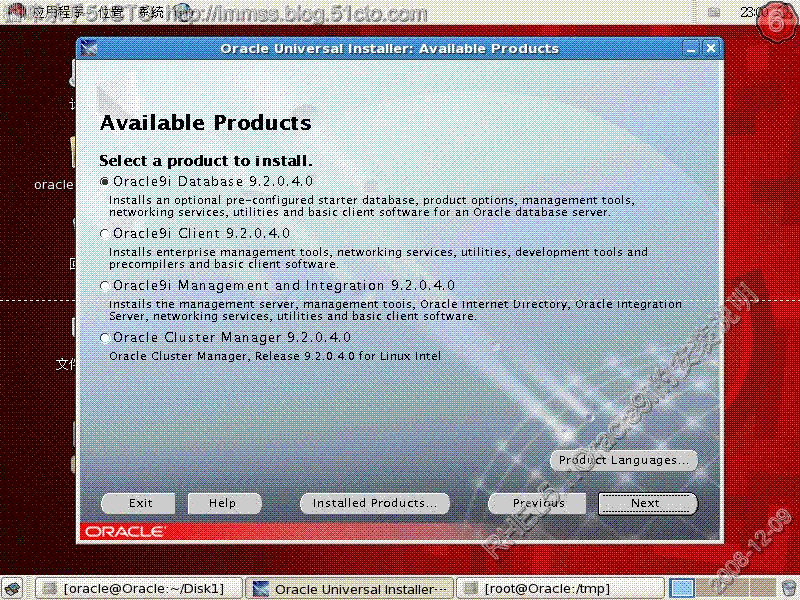Image resolution: width=800 pixels, height=600 pixels.
Task: Exit the Oracle installer
Action: tap(138, 503)
